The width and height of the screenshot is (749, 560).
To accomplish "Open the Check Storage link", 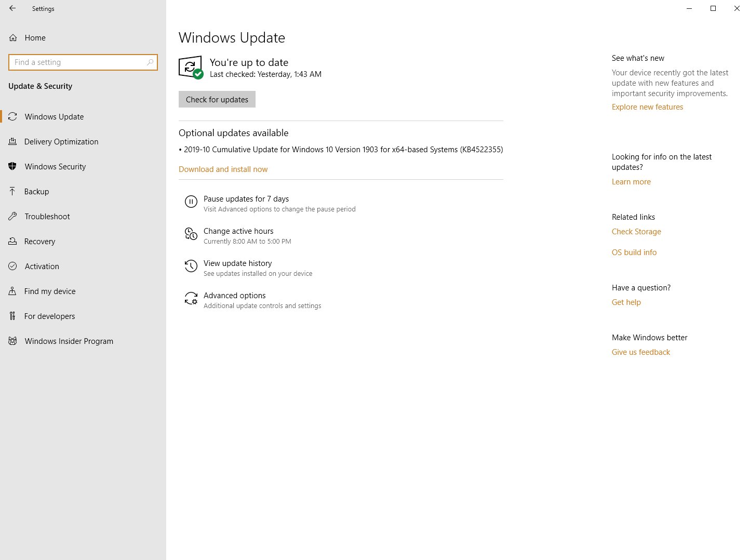I will pos(636,232).
